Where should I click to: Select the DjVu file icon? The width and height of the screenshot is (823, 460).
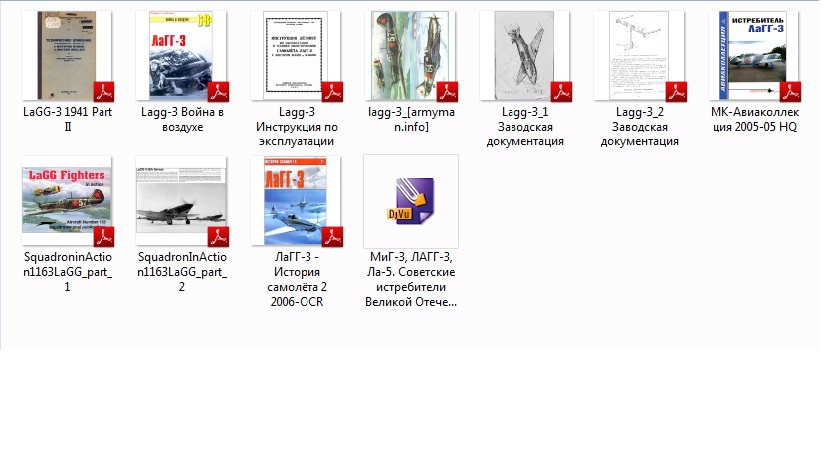(x=411, y=200)
